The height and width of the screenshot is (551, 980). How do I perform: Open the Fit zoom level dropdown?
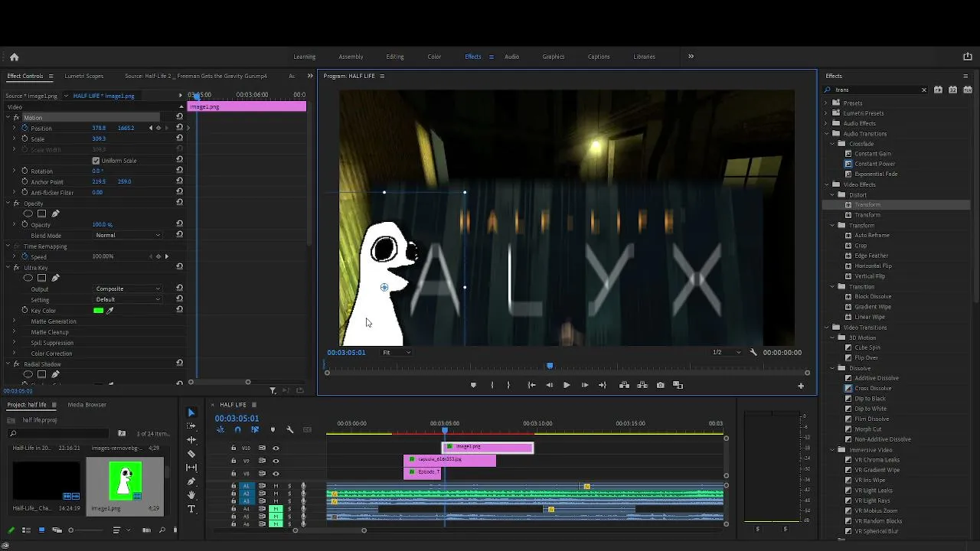pyautogui.click(x=396, y=353)
